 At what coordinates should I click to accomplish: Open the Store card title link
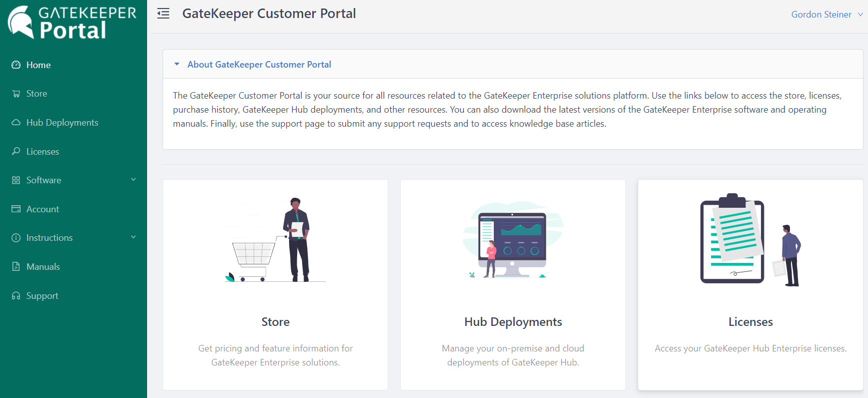coord(275,322)
